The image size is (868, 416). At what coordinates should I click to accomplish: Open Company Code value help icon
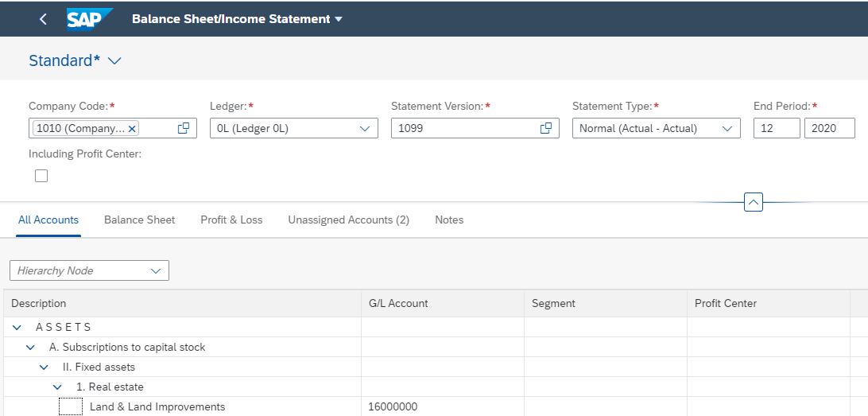coord(184,128)
